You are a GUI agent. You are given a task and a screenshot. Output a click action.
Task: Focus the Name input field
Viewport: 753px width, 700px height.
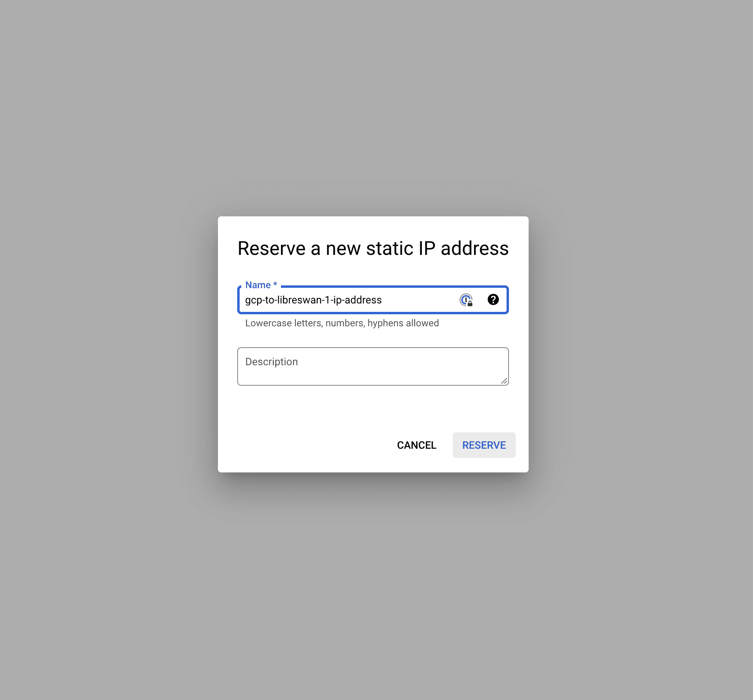tap(417, 300)
